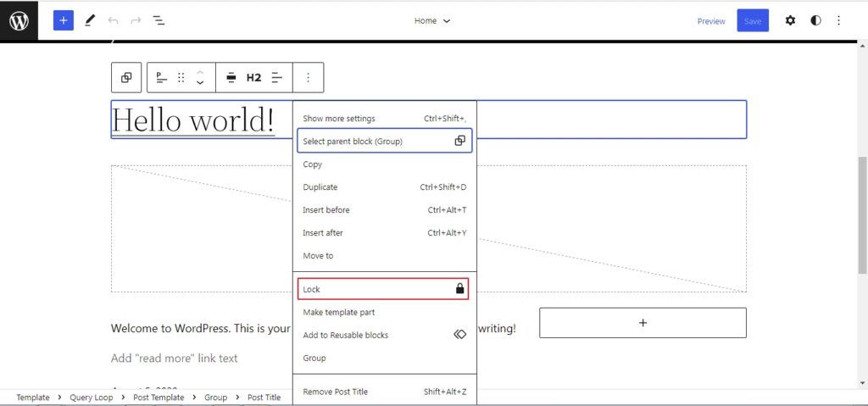The height and width of the screenshot is (406, 868).
Task: Click Add "read more" link text field
Action: click(175, 359)
